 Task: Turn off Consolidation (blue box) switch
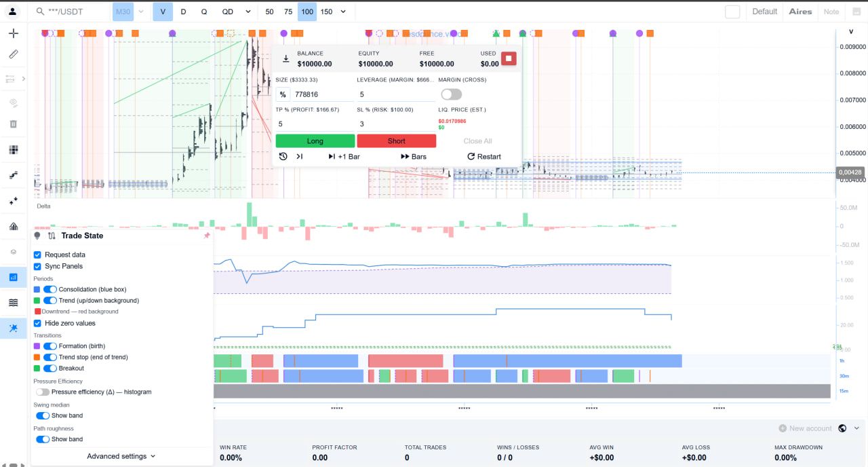click(x=50, y=289)
